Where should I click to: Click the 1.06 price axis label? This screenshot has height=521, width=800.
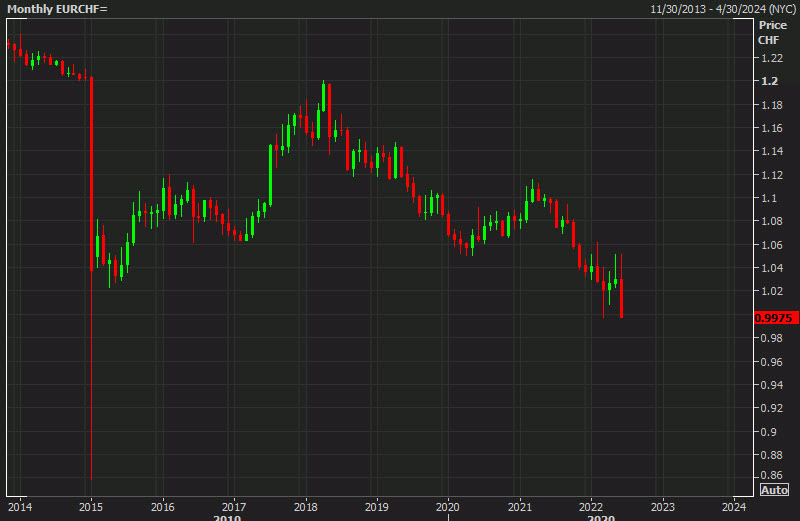click(771, 245)
